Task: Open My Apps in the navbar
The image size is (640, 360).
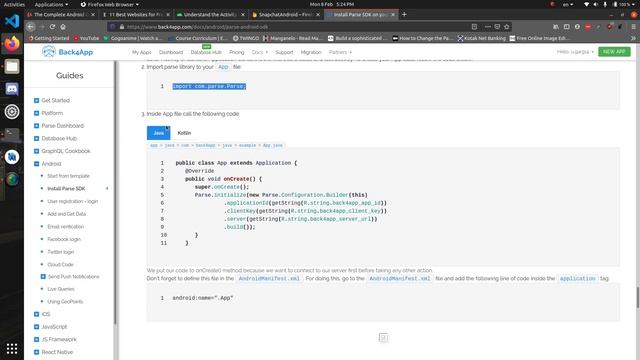Action: (x=142, y=52)
